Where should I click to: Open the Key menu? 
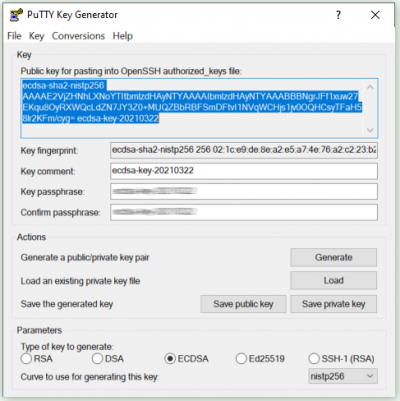click(x=36, y=36)
